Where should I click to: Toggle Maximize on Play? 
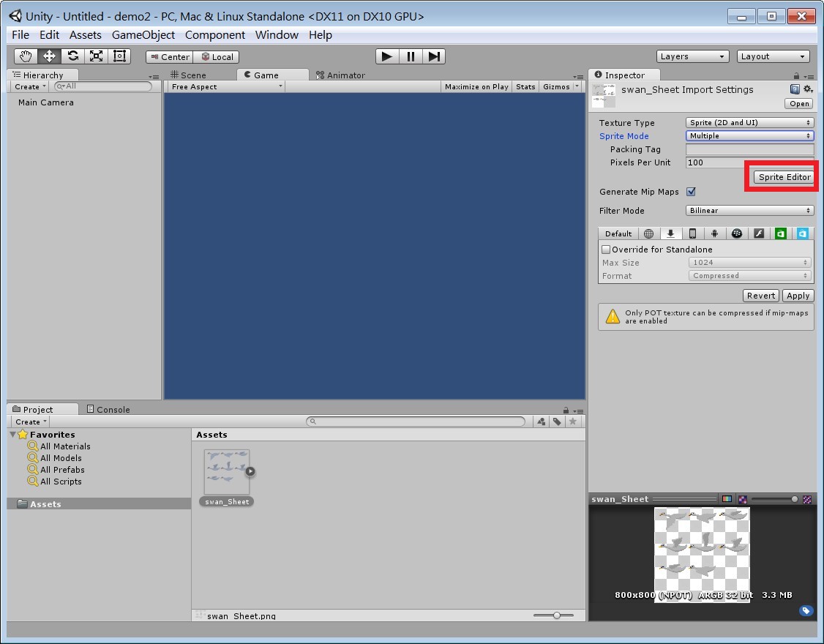coord(476,87)
